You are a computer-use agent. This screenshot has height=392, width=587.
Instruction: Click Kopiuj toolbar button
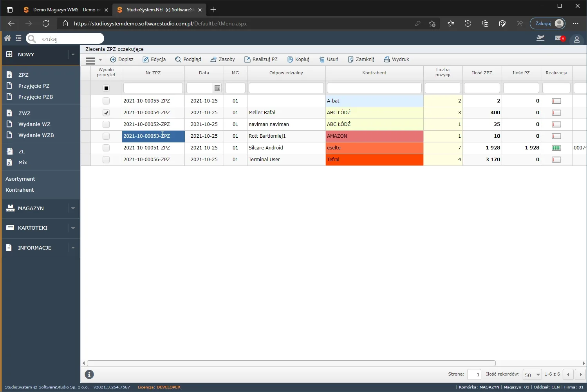[x=298, y=59]
